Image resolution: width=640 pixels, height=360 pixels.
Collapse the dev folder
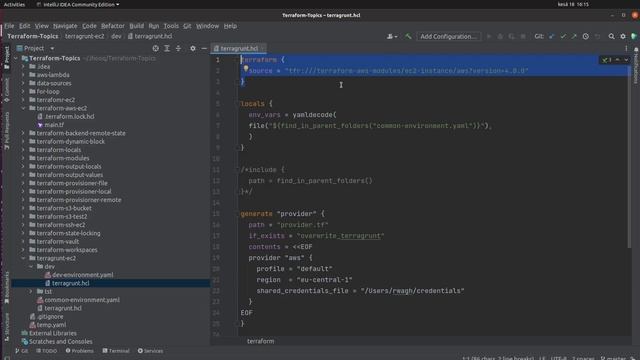click(x=31, y=267)
